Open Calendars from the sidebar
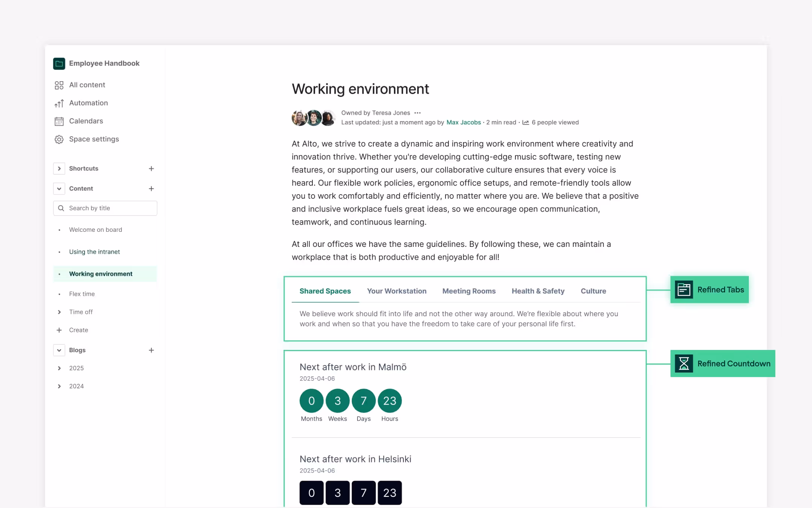Viewport: 812px width, 508px height. pos(86,121)
